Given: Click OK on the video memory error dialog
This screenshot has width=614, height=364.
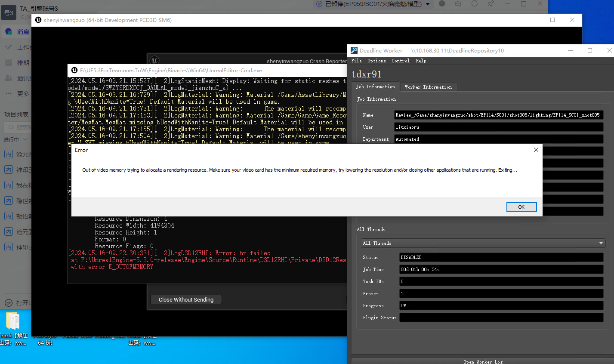Looking at the screenshot, I should [x=521, y=207].
